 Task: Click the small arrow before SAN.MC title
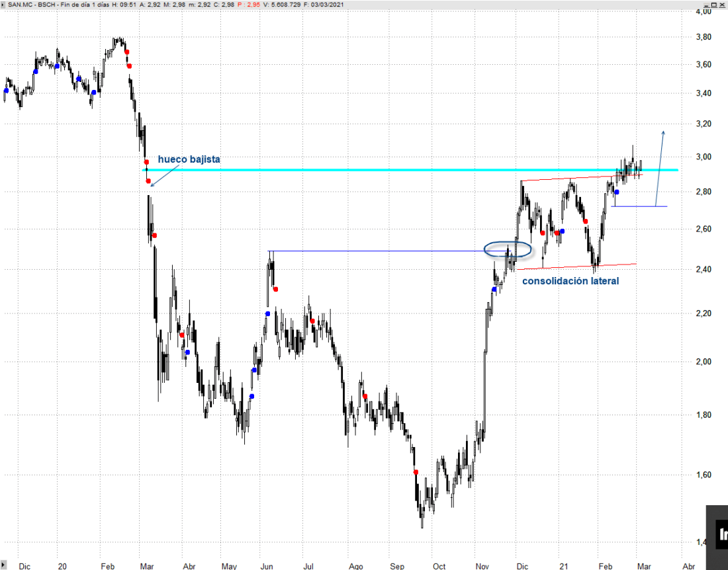pyautogui.click(x=4, y=5)
